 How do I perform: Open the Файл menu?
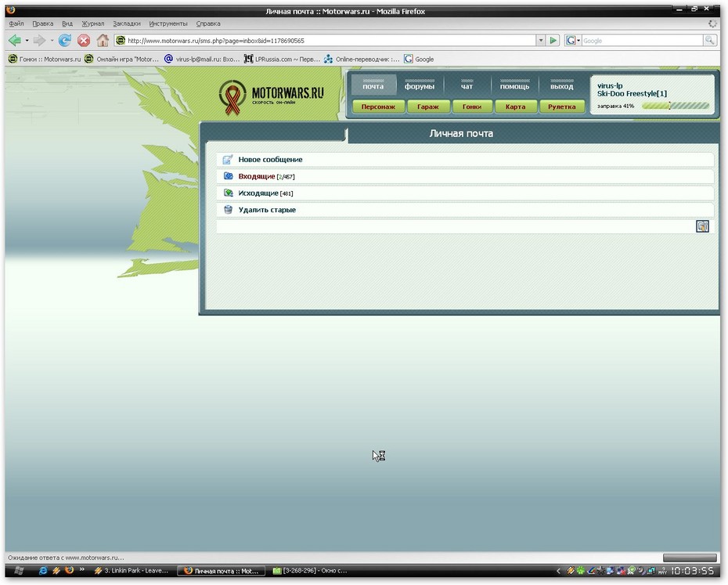[x=16, y=23]
